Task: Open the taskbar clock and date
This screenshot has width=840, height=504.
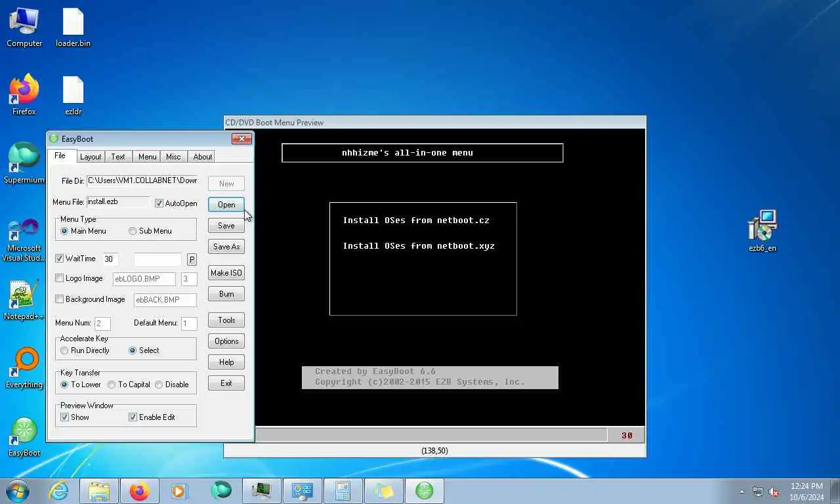Action: [x=807, y=492]
